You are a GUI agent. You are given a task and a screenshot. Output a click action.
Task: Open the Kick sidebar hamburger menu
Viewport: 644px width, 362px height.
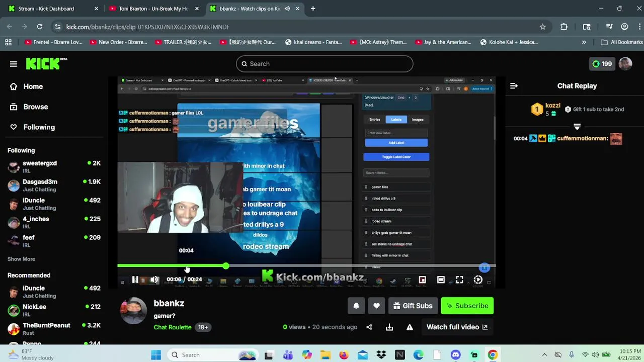tap(14, 64)
